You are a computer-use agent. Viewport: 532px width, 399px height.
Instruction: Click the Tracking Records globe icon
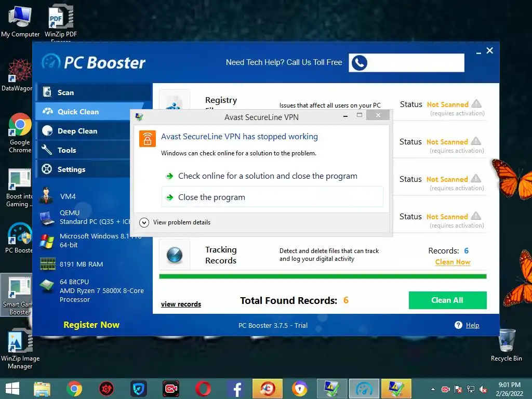(175, 255)
